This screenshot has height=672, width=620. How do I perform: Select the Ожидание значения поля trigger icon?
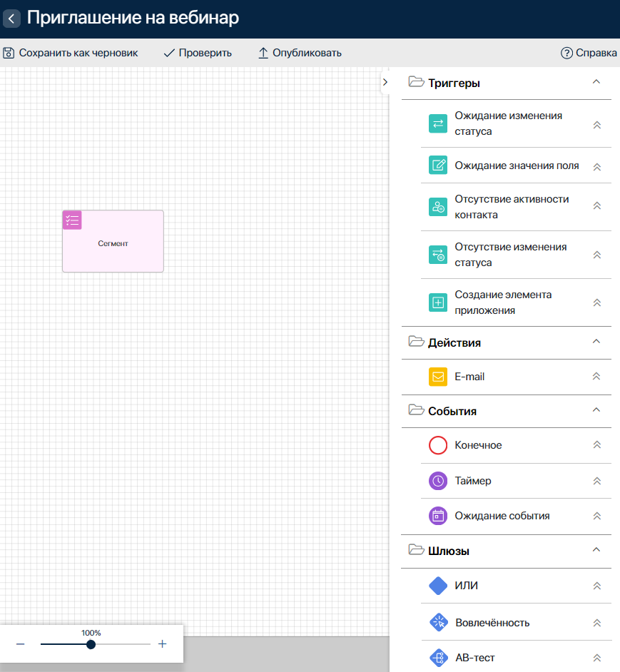(438, 165)
